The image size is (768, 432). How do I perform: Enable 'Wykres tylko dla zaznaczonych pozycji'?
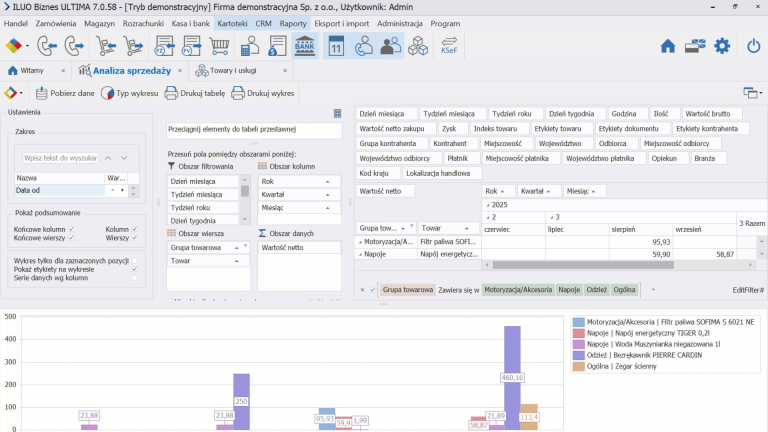135,260
